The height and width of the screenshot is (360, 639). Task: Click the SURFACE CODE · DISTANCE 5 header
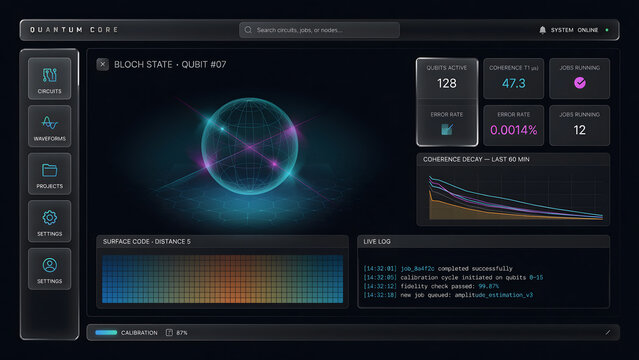(147, 241)
